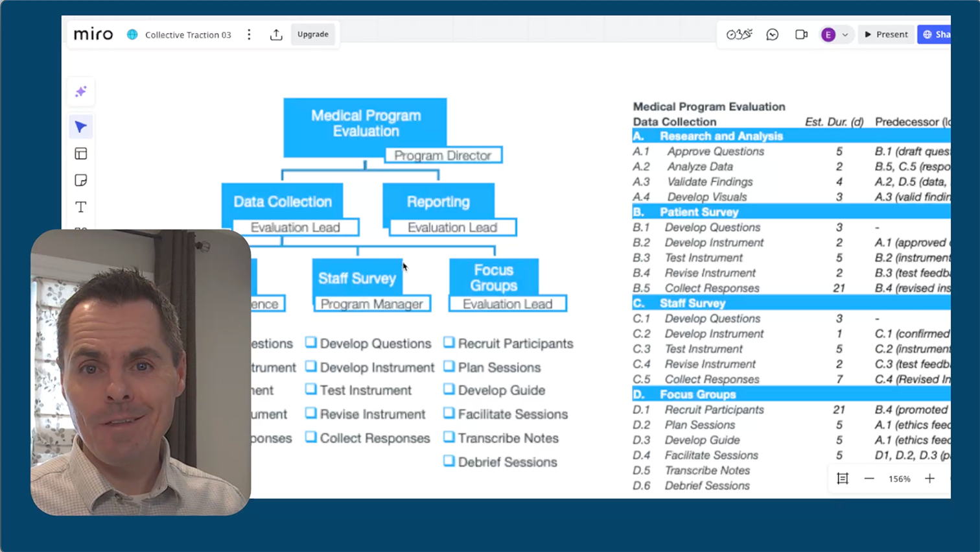980x552 pixels.
Task: Check the Recruit Participants checkbox
Action: (x=449, y=342)
